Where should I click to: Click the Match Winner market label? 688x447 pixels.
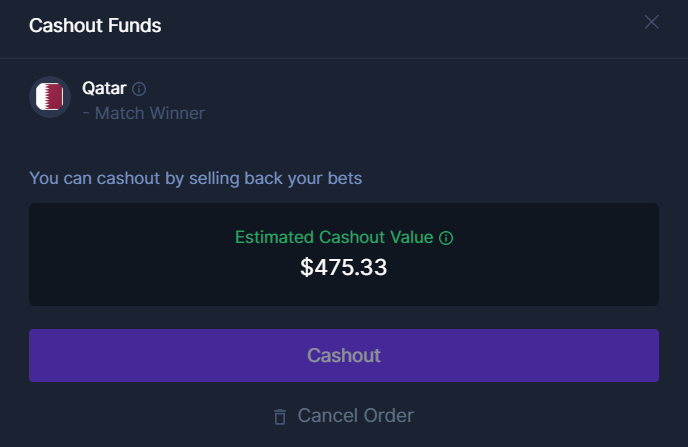149,113
